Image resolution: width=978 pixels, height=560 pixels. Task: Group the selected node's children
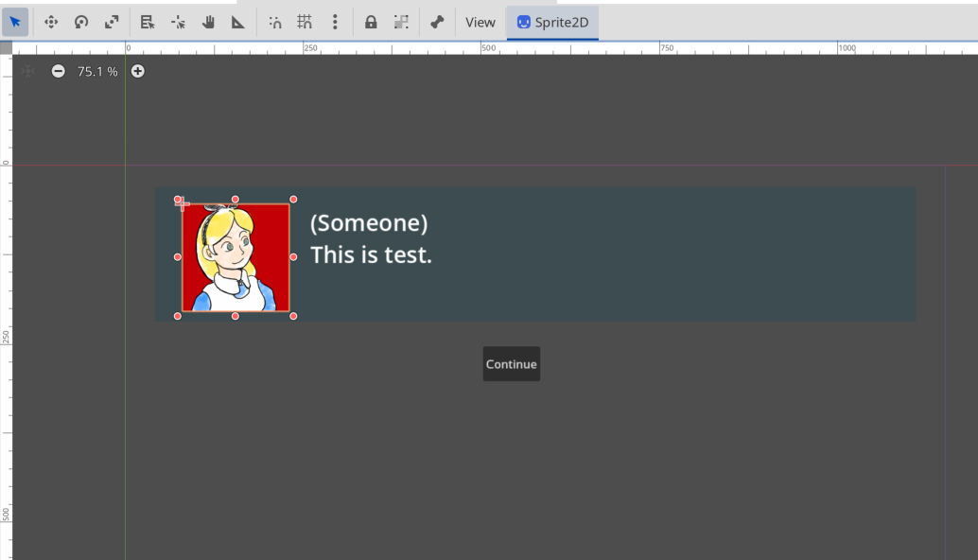click(x=401, y=23)
